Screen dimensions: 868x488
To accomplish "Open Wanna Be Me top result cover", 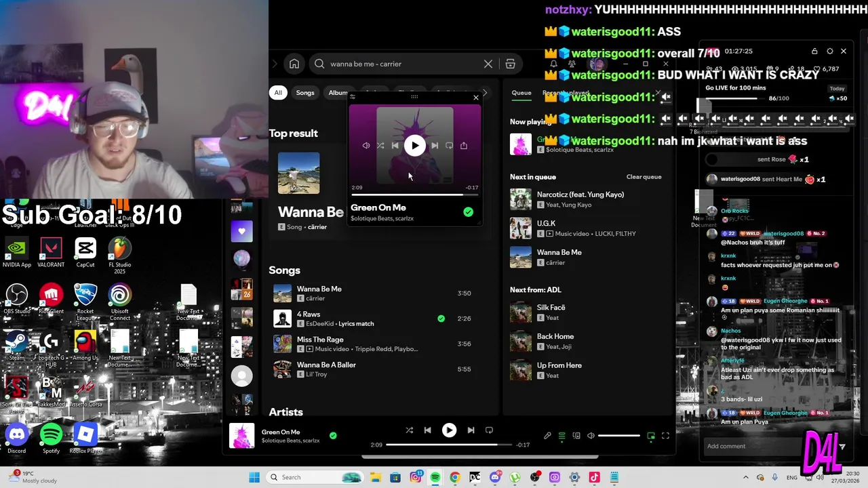I will pyautogui.click(x=299, y=174).
